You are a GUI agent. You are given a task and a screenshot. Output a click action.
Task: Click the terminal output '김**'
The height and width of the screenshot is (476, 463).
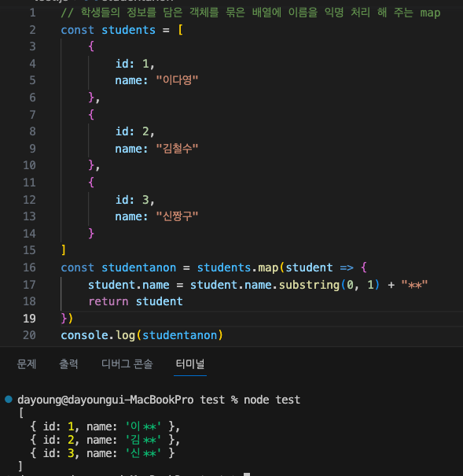point(143,440)
